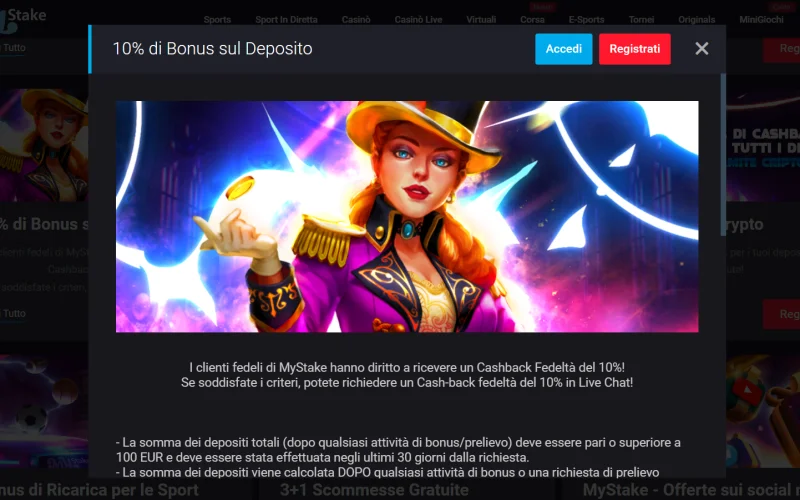Click the Tutto filter tab at top left
This screenshot has width=800, height=500.
click(x=14, y=47)
